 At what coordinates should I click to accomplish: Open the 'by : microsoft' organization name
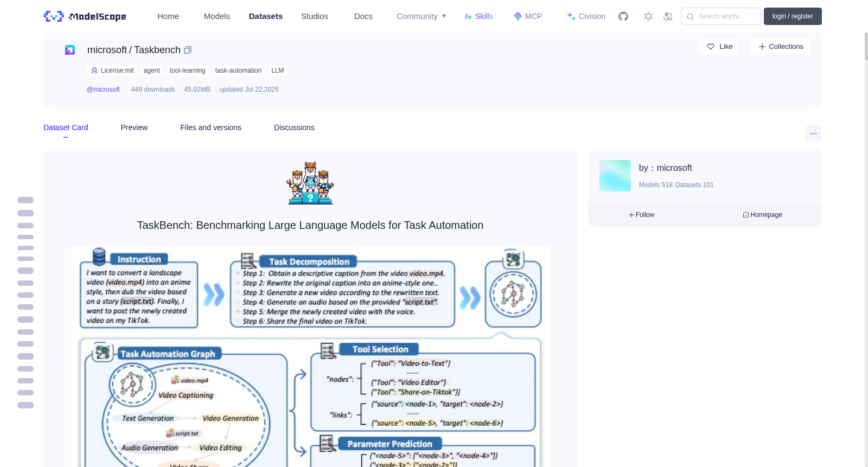[x=665, y=168]
